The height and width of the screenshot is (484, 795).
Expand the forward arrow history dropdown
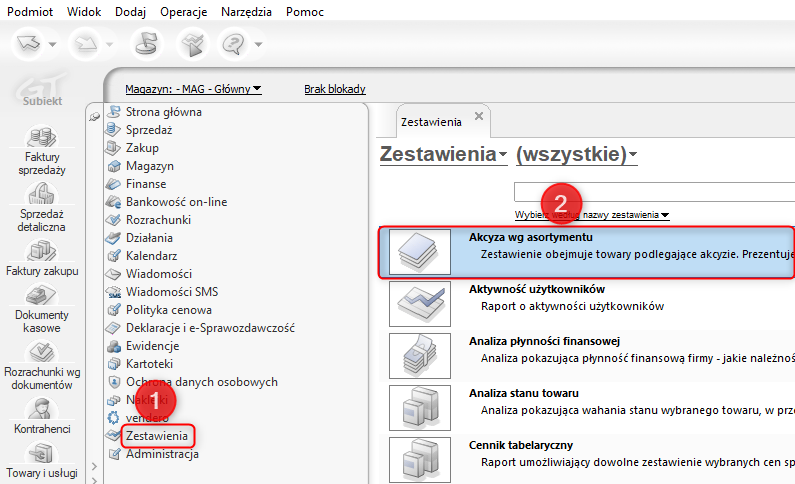coord(109,45)
